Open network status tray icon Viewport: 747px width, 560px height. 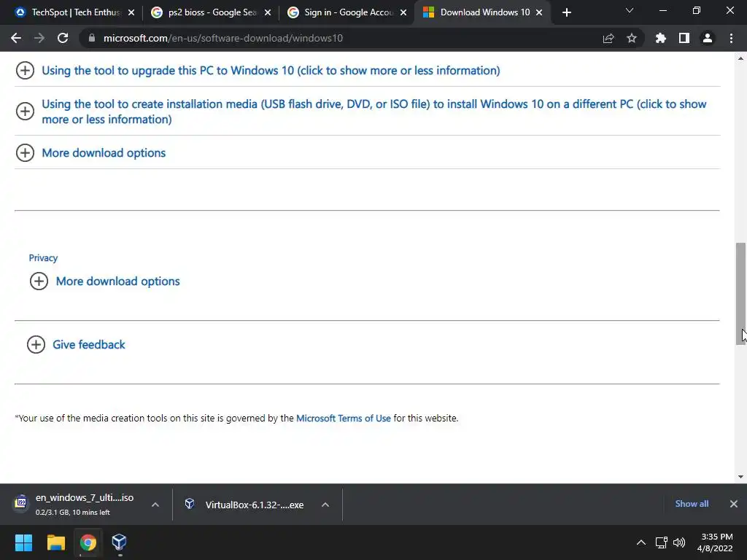[661, 542]
